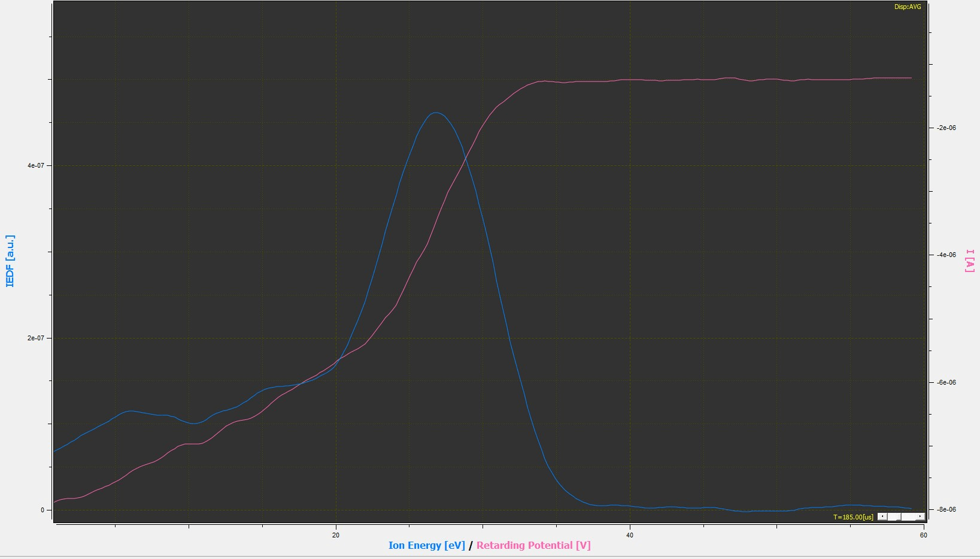Click the peak of the blue IEDF curve
Screen dimensions: 980x559
(x=436, y=113)
